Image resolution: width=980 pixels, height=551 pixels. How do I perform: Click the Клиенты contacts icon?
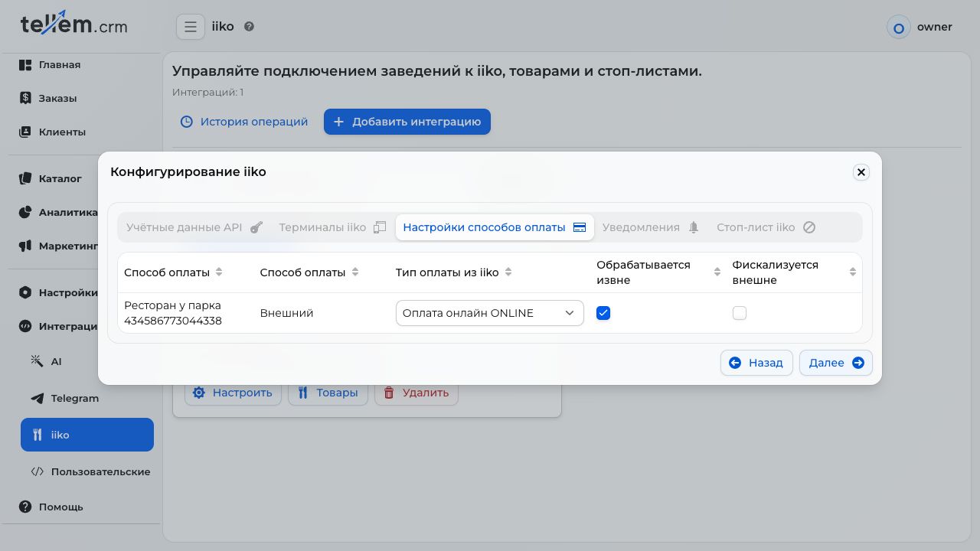pos(25,132)
